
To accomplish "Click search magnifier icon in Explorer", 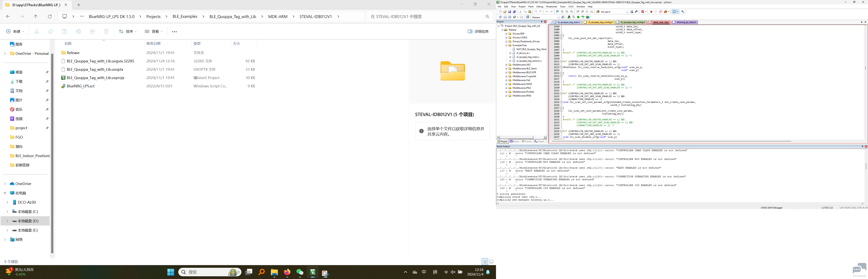I will pos(487,16).
